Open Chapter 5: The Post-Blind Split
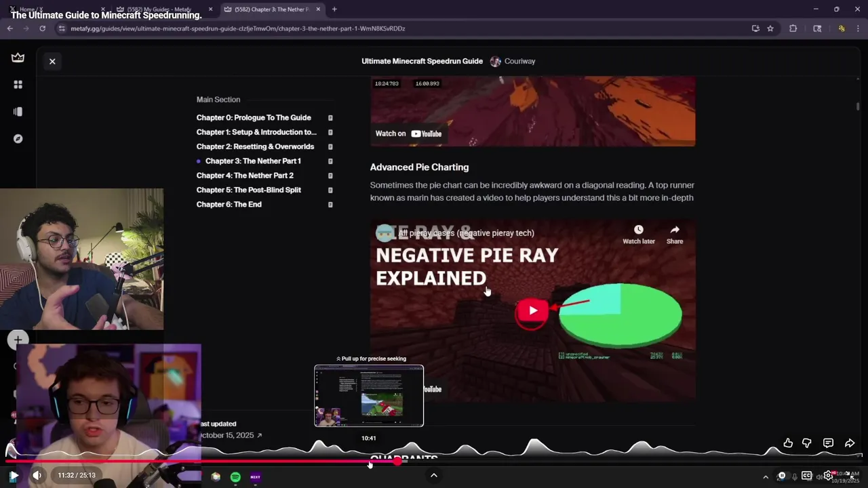 point(249,190)
